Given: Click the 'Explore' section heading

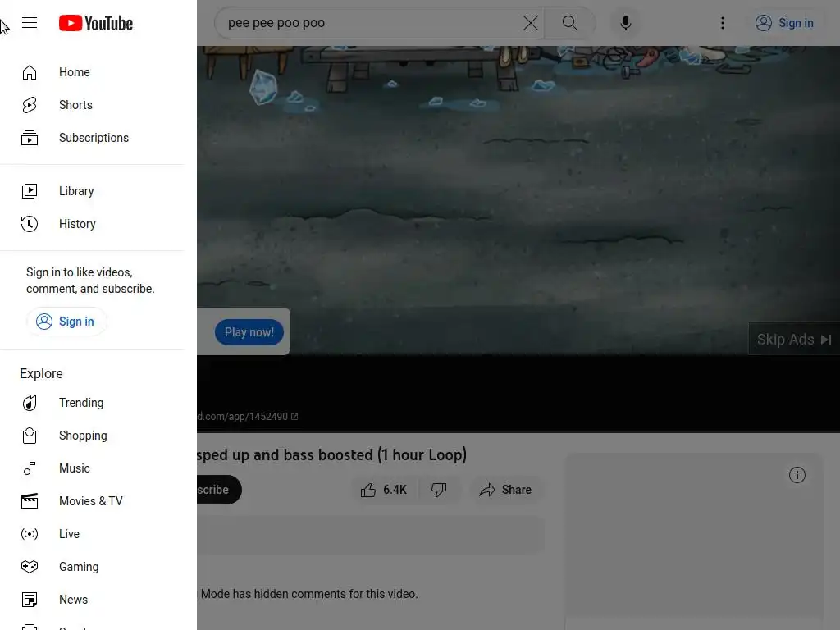Looking at the screenshot, I should pyautogui.click(x=41, y=374).
